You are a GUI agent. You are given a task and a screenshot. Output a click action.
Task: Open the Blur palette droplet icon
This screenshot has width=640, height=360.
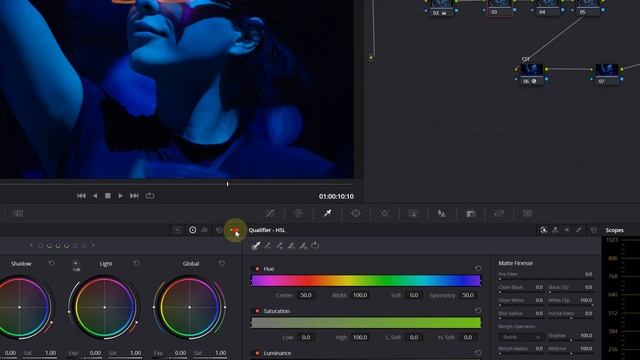tap(441, 213)
